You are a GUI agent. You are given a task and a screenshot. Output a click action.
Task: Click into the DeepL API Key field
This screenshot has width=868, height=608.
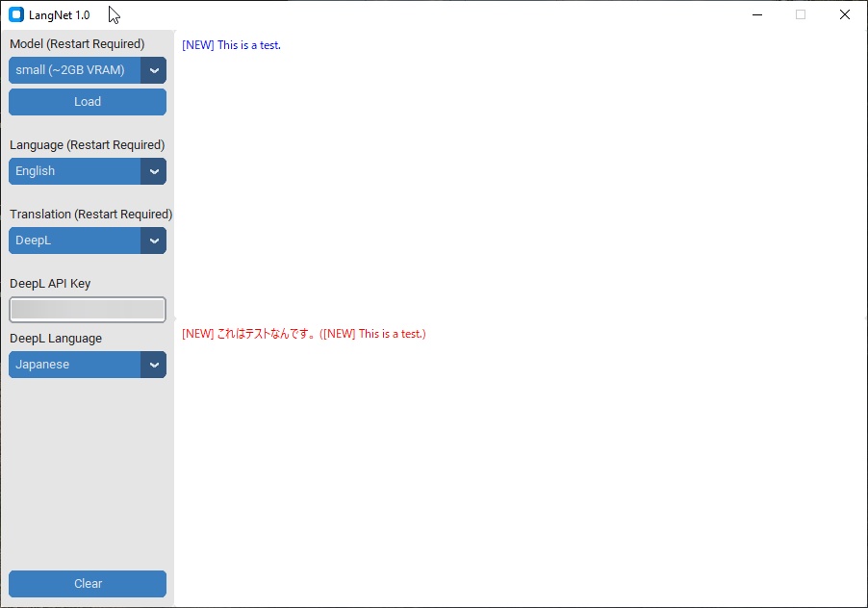pyautogui.click(x=88, y=310)
